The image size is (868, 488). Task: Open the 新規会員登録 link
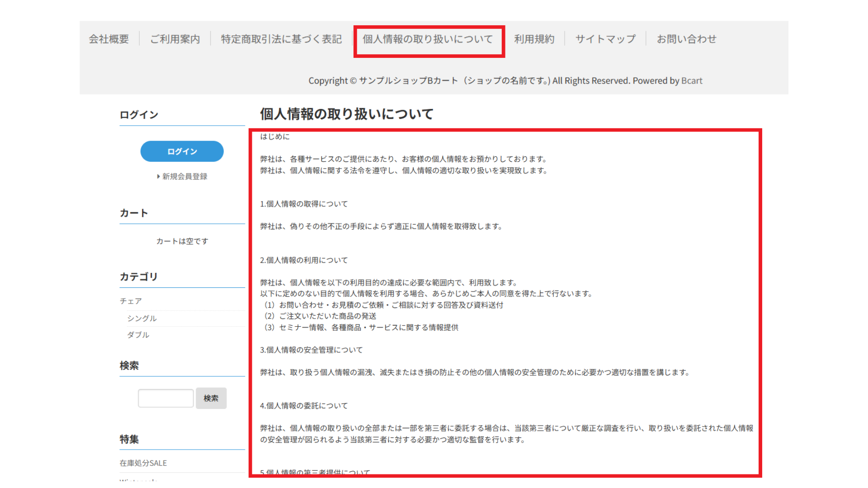tap(184, 177)
